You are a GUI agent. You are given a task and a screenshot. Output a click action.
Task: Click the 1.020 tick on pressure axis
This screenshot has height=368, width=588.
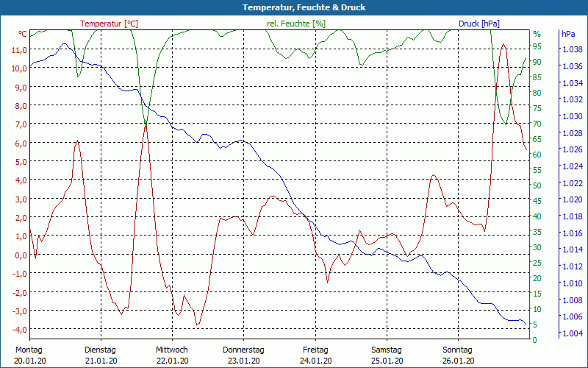[572, 199]
